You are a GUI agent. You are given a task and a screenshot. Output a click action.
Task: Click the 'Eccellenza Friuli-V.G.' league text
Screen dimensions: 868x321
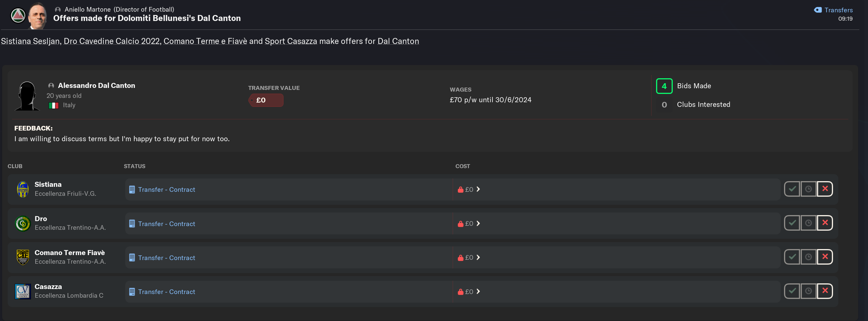[65, 194]
